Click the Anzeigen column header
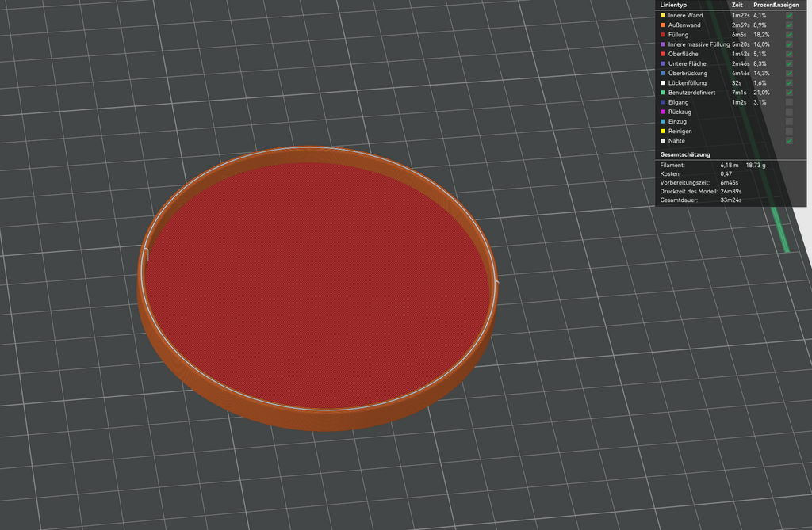Screen dimensions: 812x530 (786, 6)
